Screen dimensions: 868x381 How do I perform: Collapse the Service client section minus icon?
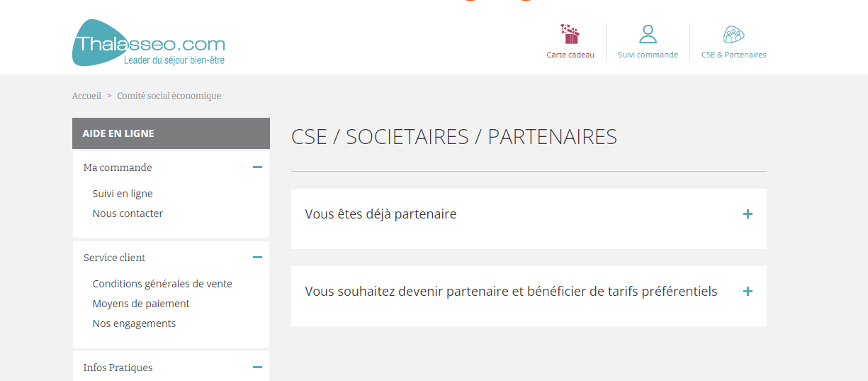257,258
